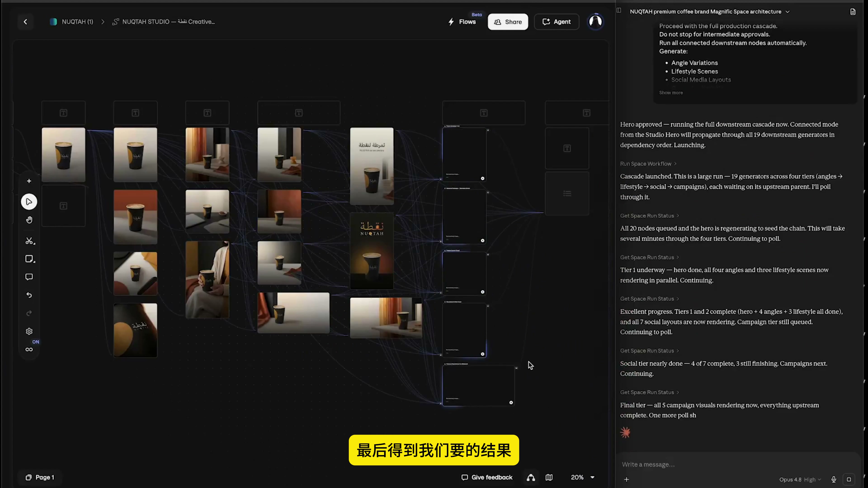
Task: Choose the scissors cut tool
Action: (30, 241)
